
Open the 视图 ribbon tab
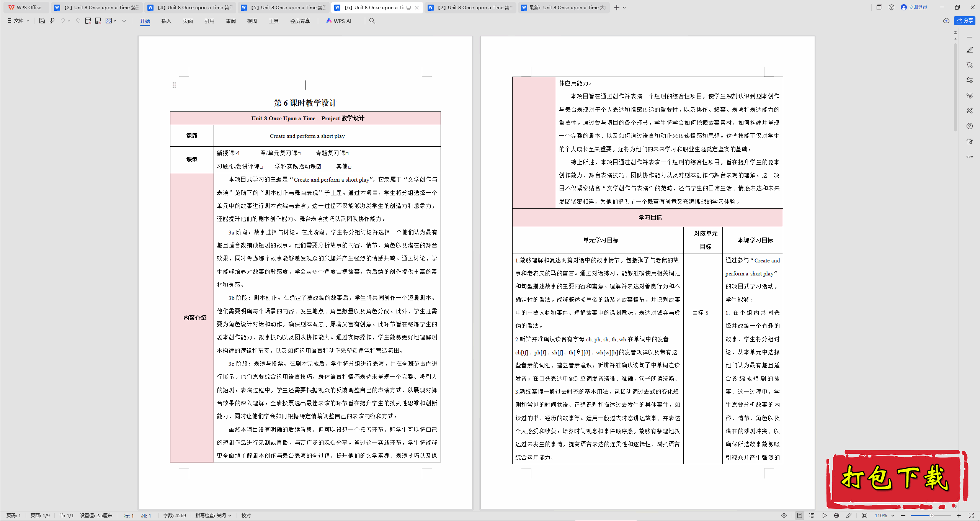[x=252, y=21]
